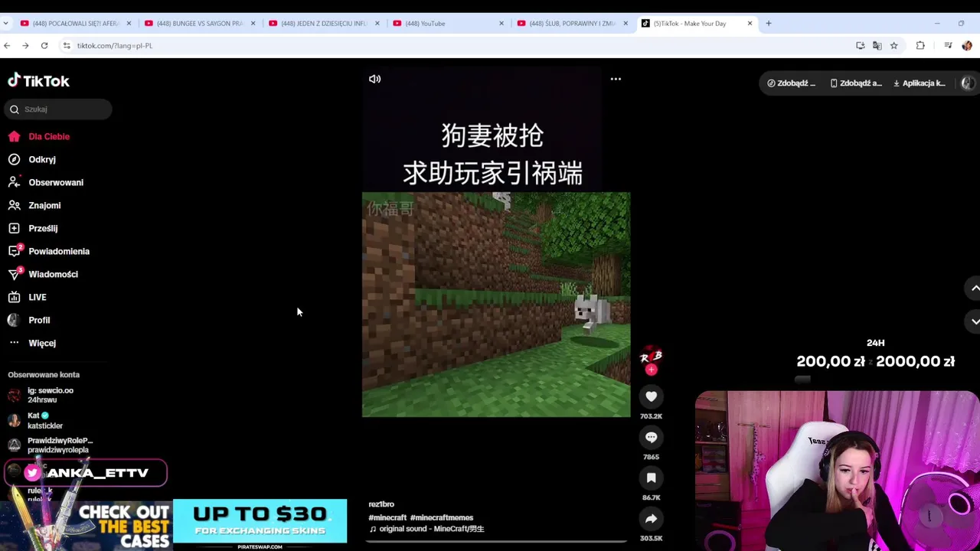The height and width of the screenshot is (551, 980).
Task: Mute the video with speaker icon
Action: click(374, 79)
